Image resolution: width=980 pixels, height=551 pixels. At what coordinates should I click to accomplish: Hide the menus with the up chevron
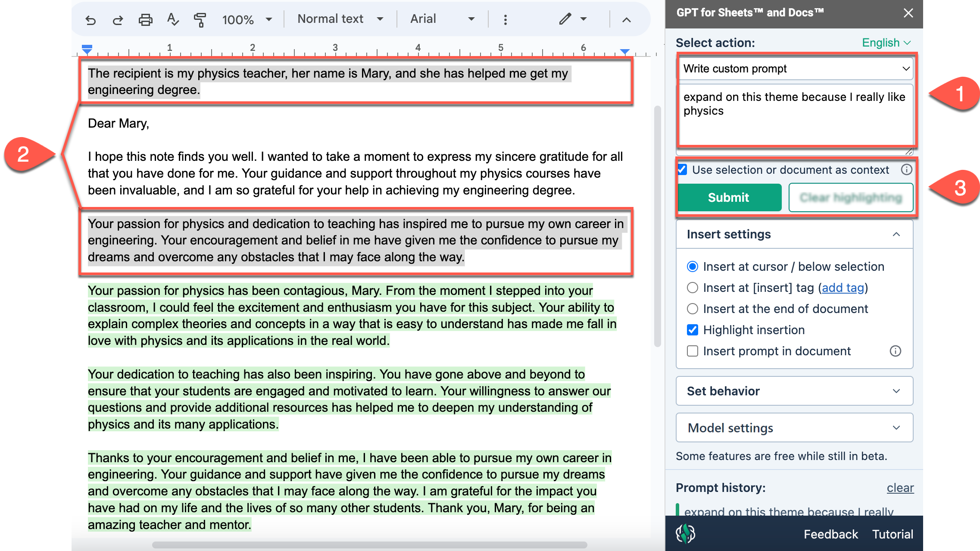coord(626,20)
